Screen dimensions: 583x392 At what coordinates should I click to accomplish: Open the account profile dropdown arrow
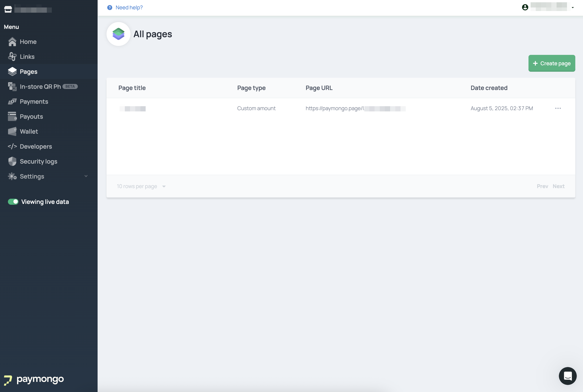(x=573, y=7)
